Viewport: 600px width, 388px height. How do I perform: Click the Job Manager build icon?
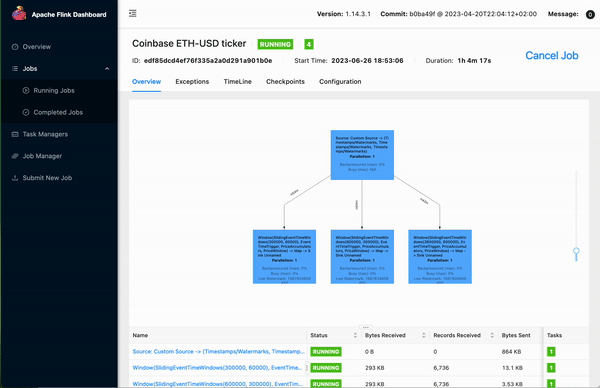tap(15, 156)
